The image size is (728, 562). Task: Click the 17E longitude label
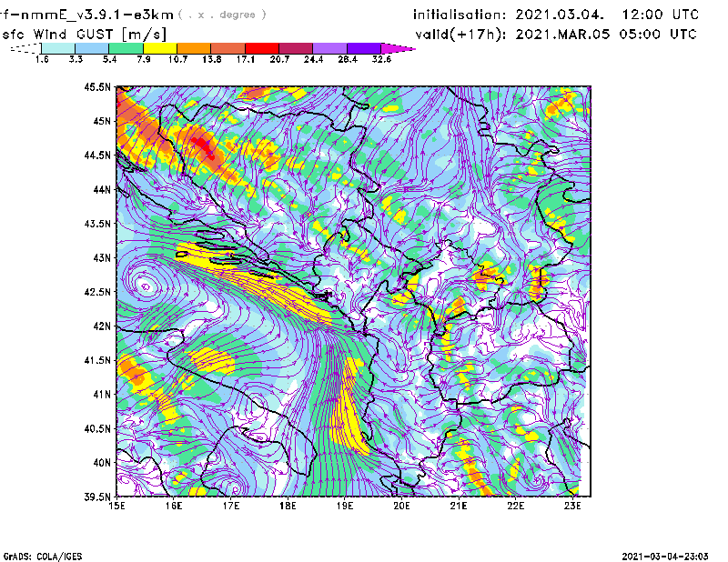(x=231, y=506)
